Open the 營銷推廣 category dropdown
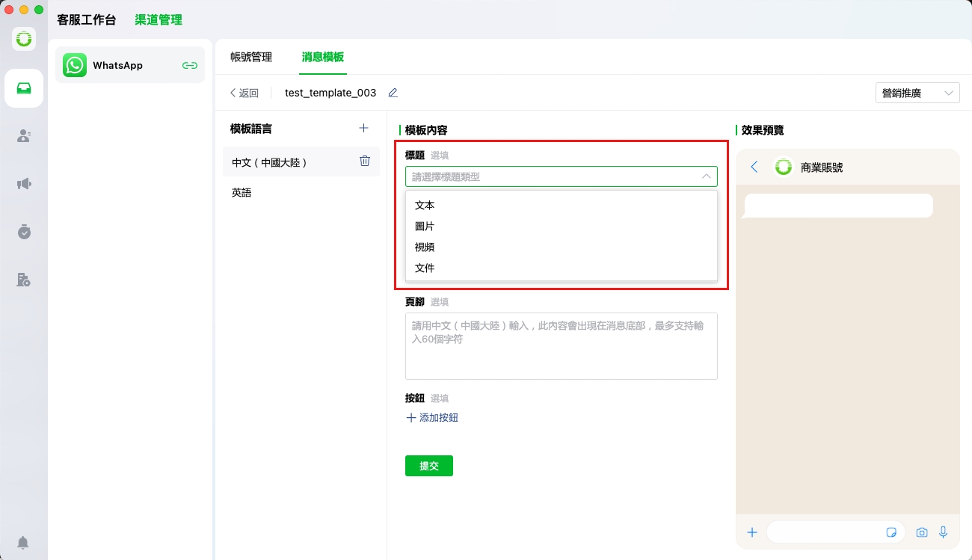Image resolution: width=972 pixels, height=560 pixels. point(917,93)
